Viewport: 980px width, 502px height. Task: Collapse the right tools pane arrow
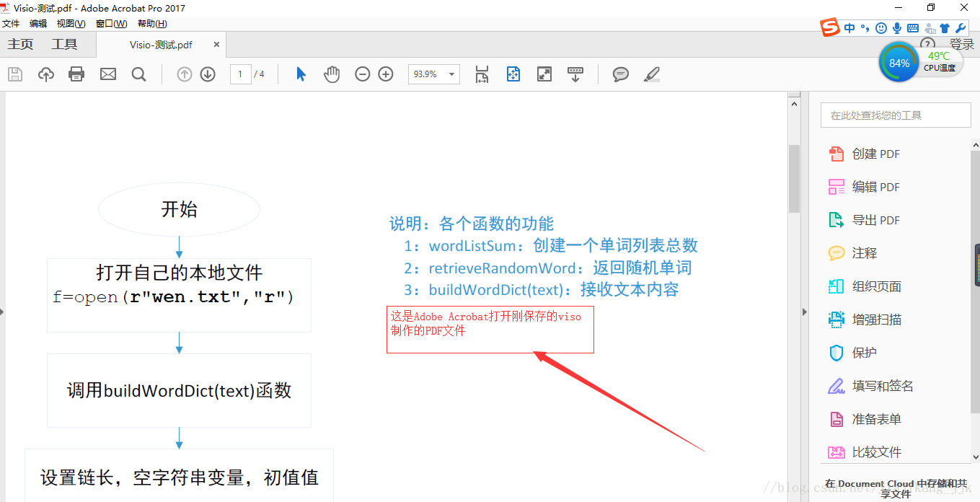pos(805,312)
